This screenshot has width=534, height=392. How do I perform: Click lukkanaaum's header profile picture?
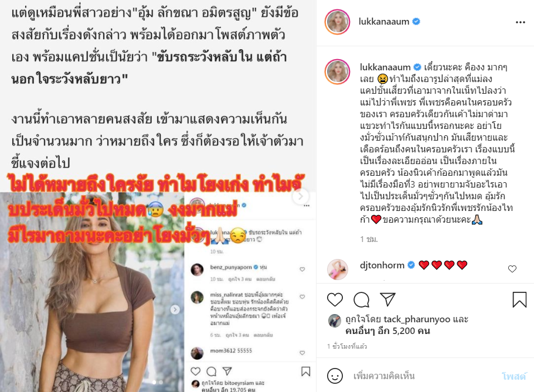point(337,22)
